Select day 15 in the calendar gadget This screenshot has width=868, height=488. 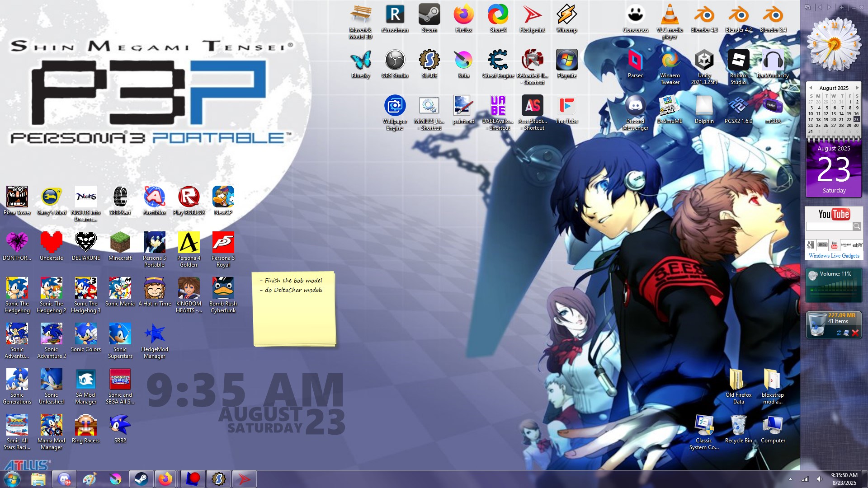pyautogui.click(x=849, y=113)
